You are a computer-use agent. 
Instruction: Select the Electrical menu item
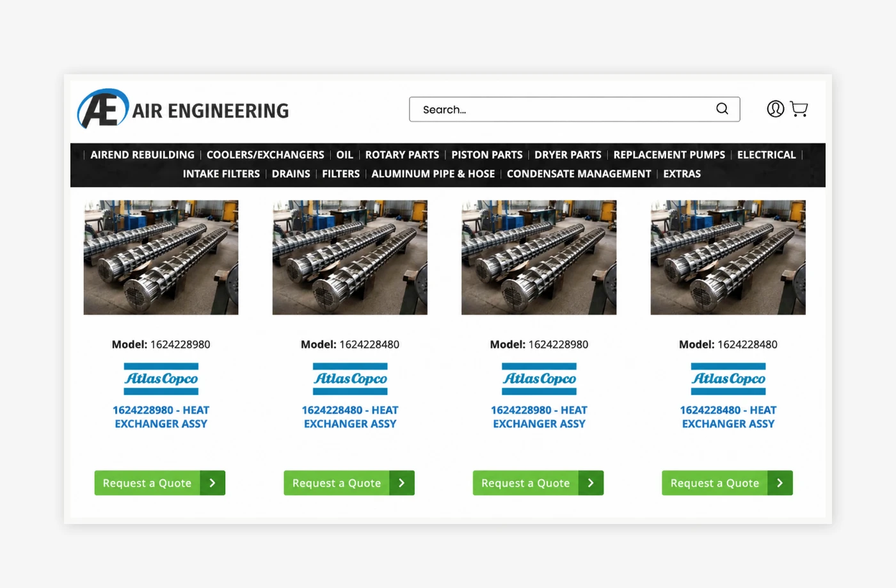(x=766, y=155)
